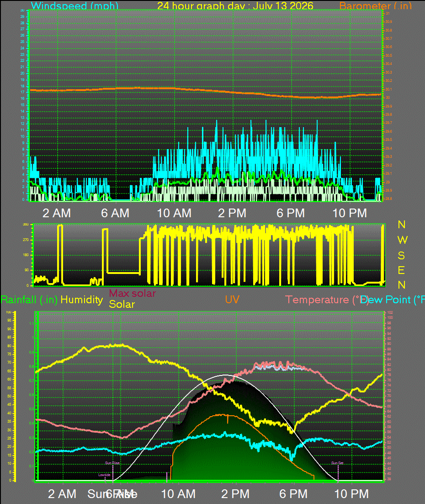Click the Sun Set marker in bottom chart
This screenshot has width=425, height=504.
(x=337, y=463)
